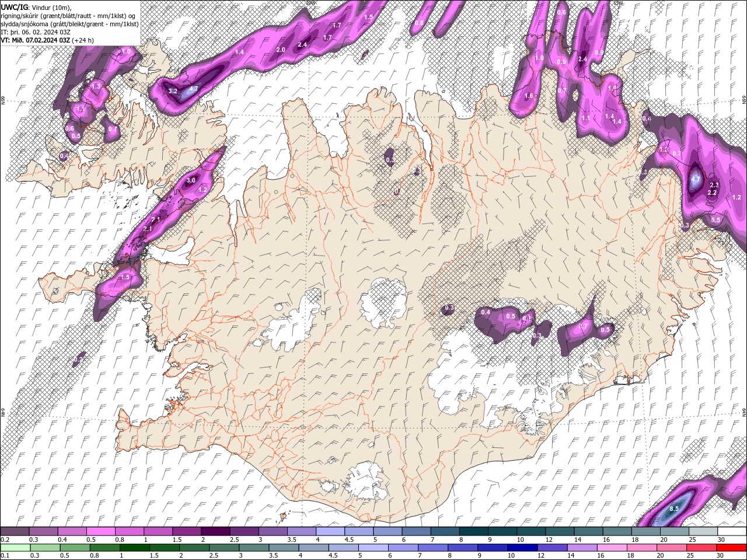Click the 'VT: Mið. 07.02.2024 03Z (+24 h)' line
This screenshot has width=747, height=560.
47,40
